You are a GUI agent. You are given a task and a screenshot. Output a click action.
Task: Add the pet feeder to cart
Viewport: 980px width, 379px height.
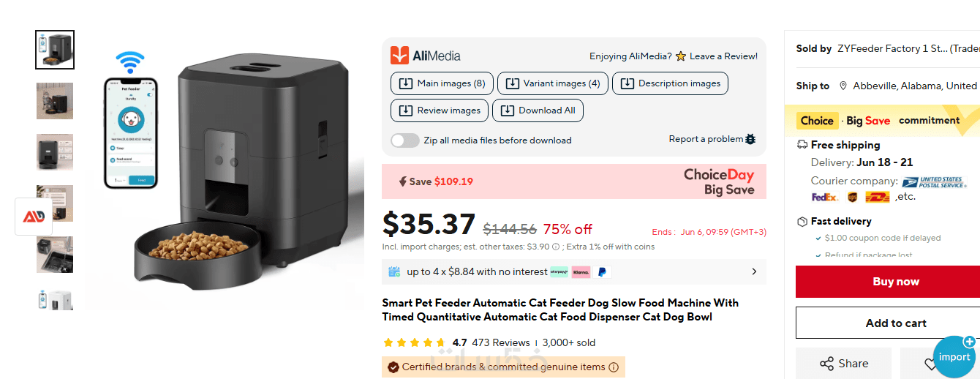895,323
